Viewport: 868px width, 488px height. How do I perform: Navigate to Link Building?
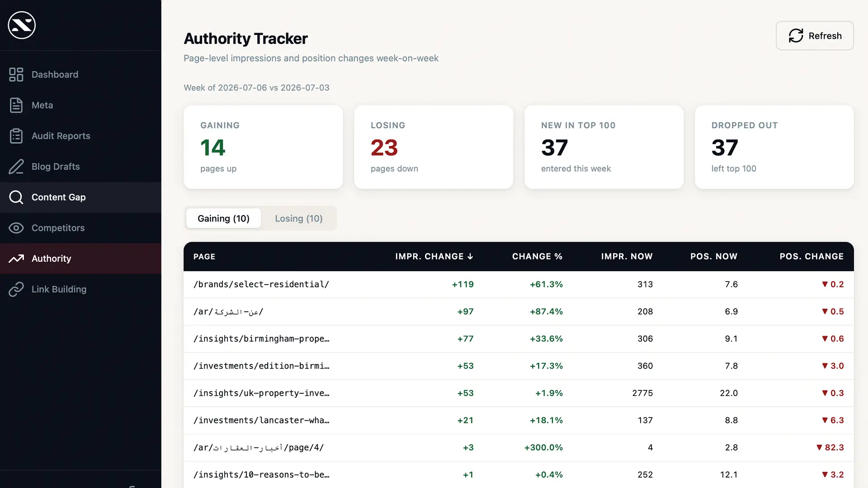(80, 290)
